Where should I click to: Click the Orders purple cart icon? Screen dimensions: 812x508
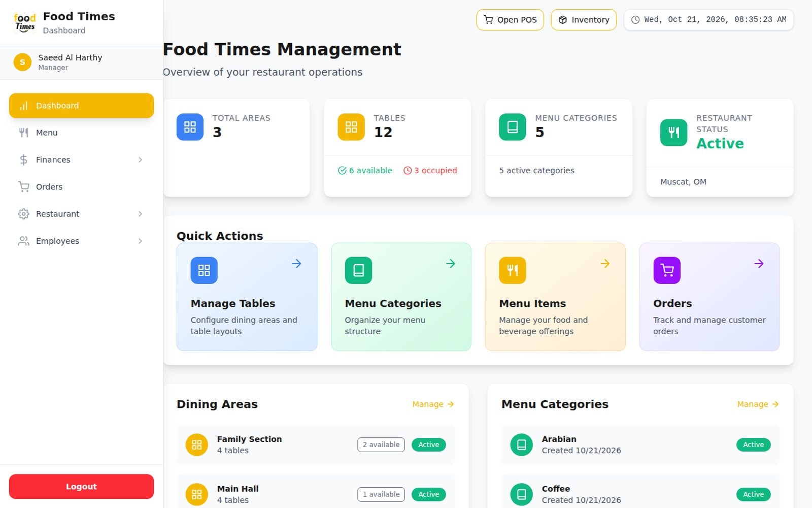pyautogui.click(x=667, y=270)
